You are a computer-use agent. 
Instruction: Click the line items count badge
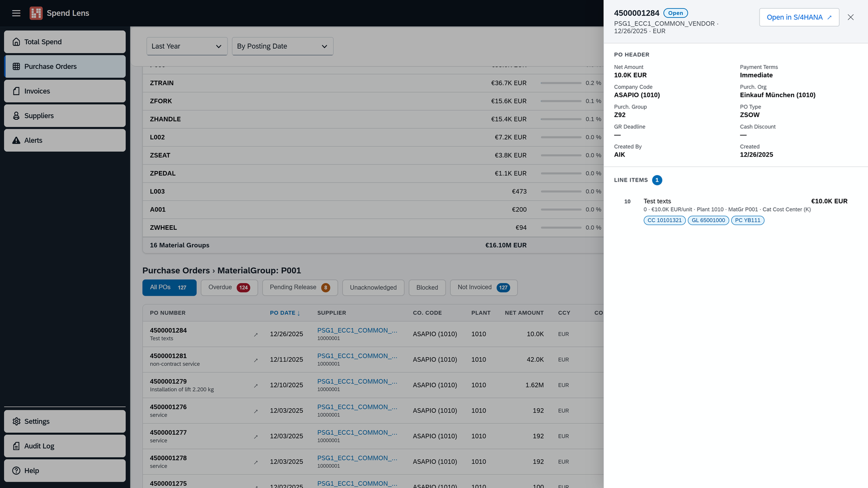657,180
